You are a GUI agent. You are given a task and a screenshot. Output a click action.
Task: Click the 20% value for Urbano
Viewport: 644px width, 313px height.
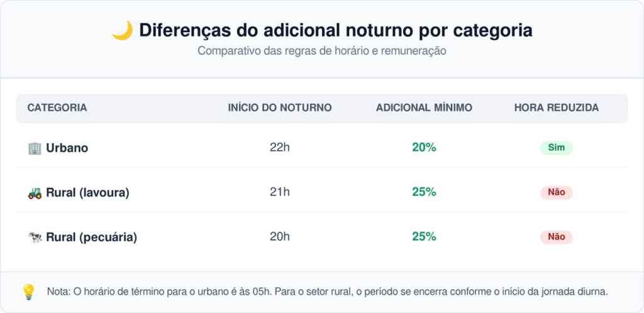pyautogui.click(x=424, y=148)
